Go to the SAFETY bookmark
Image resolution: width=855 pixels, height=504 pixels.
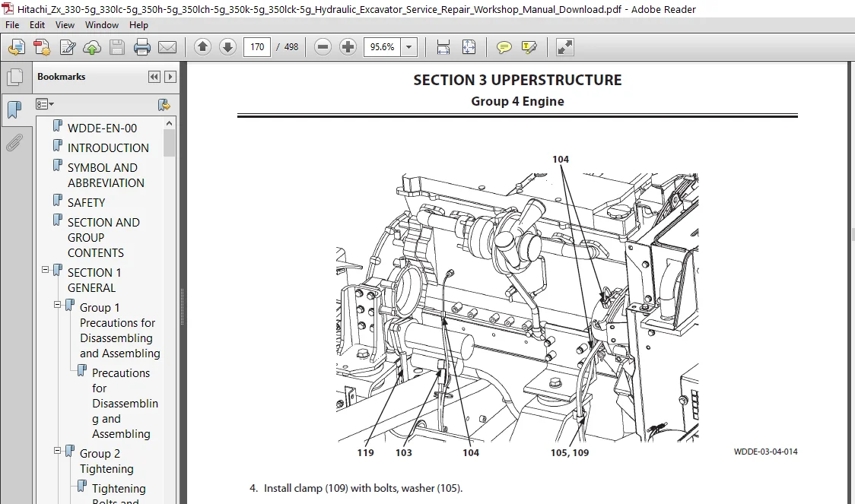[x=86, y=203]
